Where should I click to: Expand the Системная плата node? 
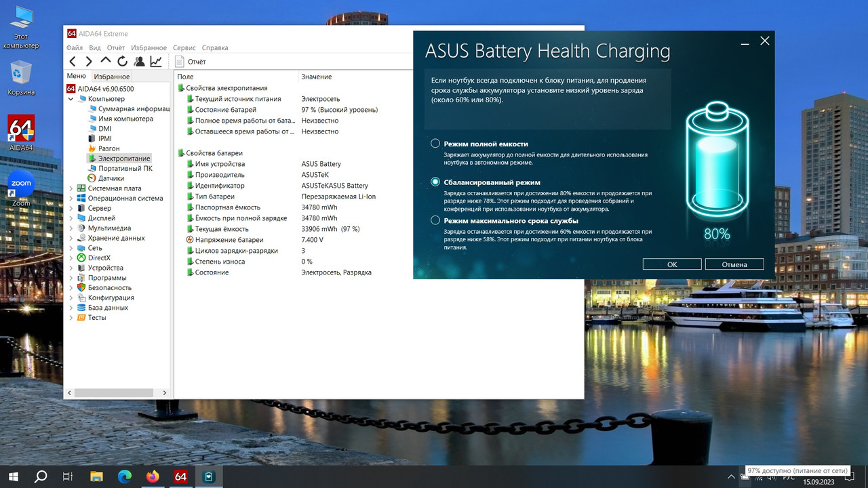71,188
